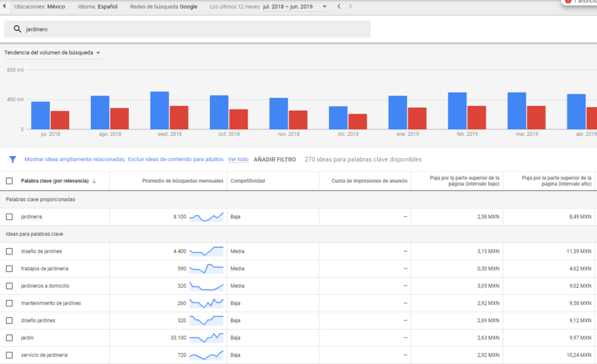Go to next date range arrow

pos(350,6)
